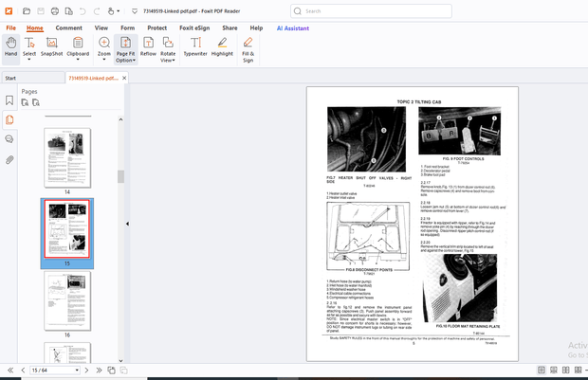Collapse the navigation panel with the arrow
The image size is (588, 380).
pyautogui.click(x=127, y=224)
